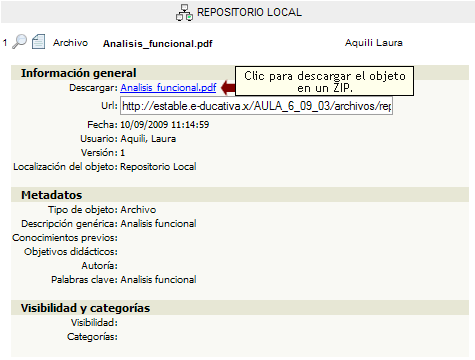Screen dimensions: 475x360
Task: Click the 'Repositorio Local' location value
Action: coord(158,167)
